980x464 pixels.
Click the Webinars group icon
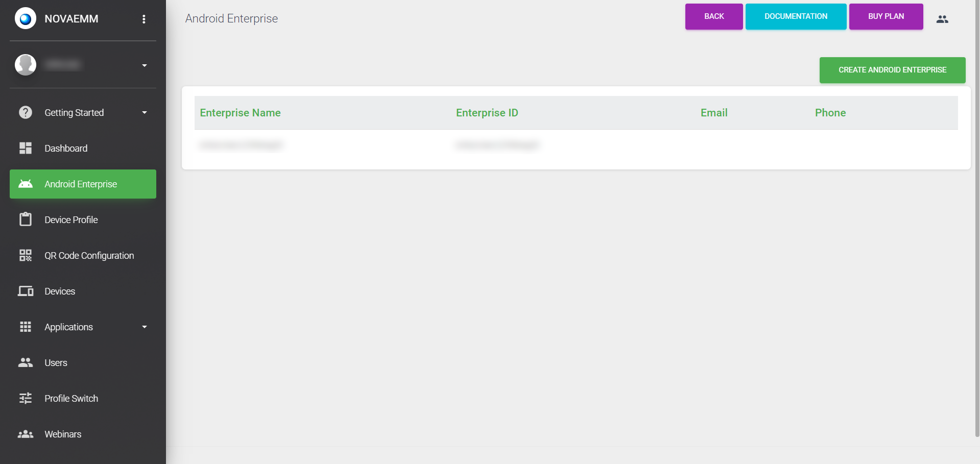pos(26,434)
